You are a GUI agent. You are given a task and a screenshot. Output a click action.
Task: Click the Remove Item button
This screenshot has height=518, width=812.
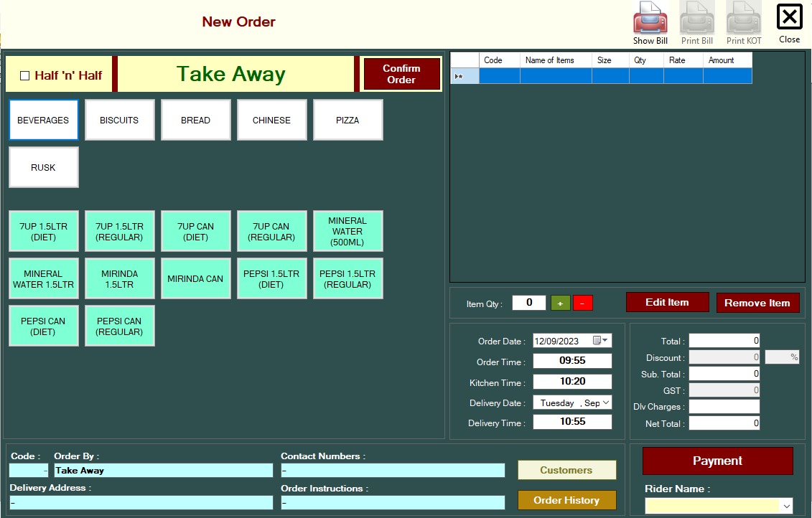click(757, 303)
